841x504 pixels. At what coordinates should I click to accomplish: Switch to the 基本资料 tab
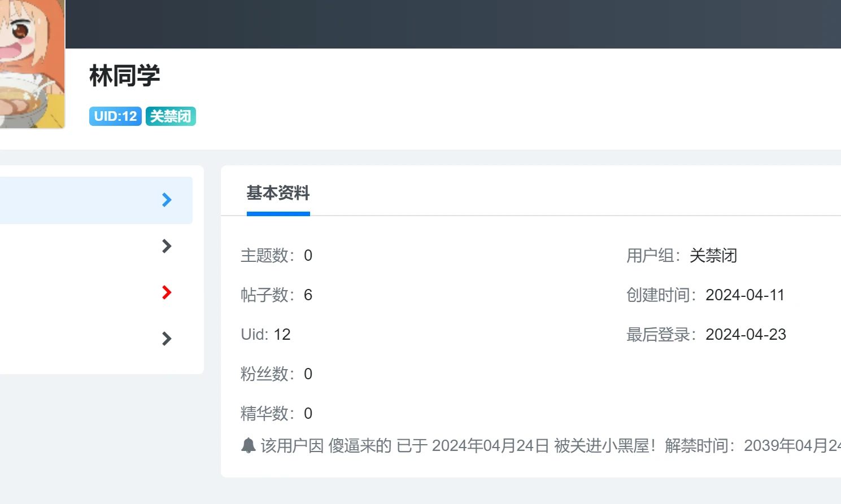pyautogui.click(x=278, y=194)
